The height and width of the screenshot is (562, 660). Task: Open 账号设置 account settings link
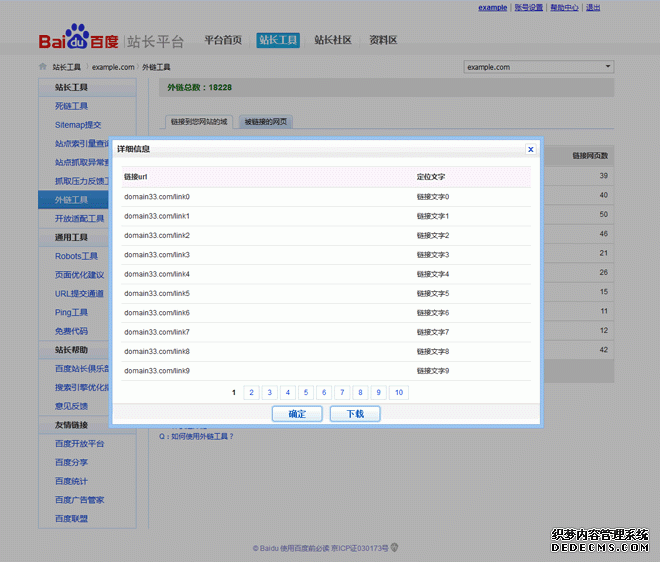pyautogui.click(x=529, y=8)
